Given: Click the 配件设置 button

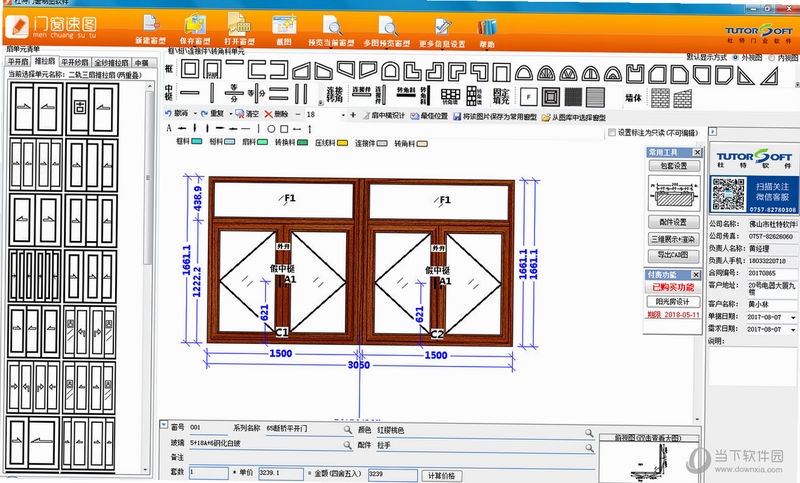Looking at the screenshot, I should [x=673, y=222].
